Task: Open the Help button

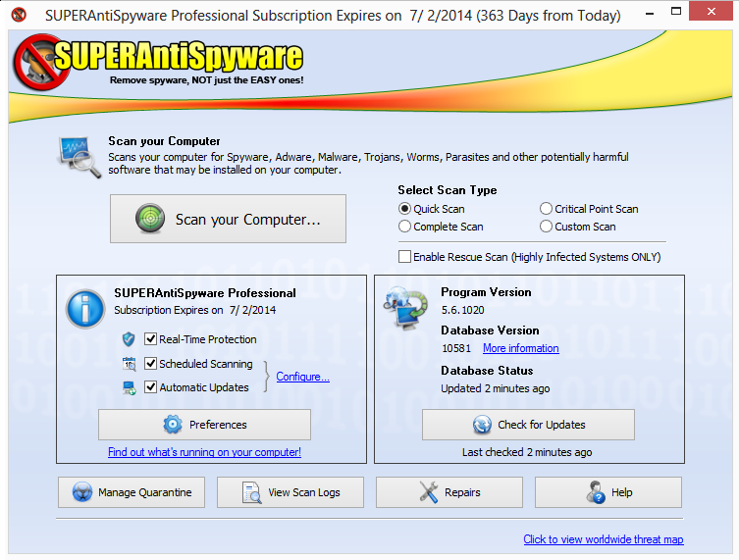Action: [607, 492]
